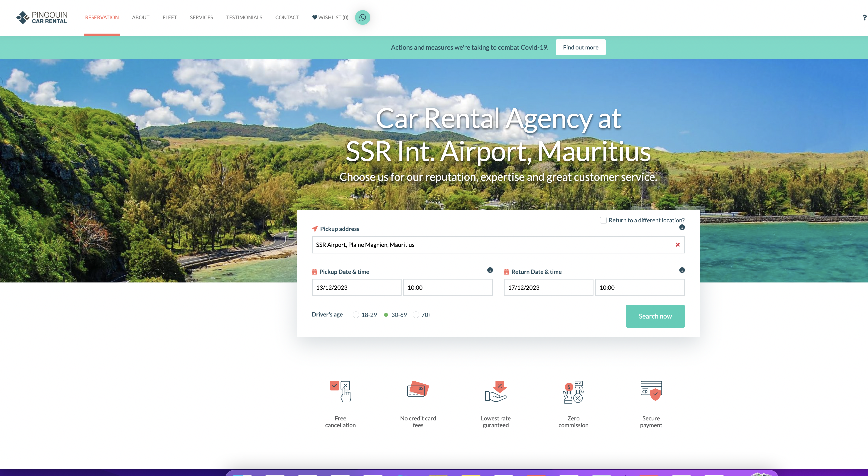
Task: Select the 70+ driver's age option
Action: click(x=416, y=315)
